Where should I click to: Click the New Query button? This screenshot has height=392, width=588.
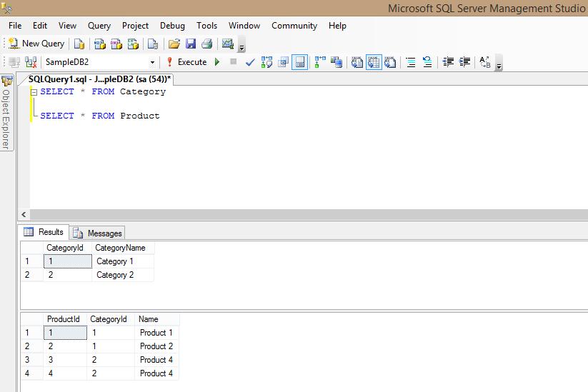tap(36, 44)
